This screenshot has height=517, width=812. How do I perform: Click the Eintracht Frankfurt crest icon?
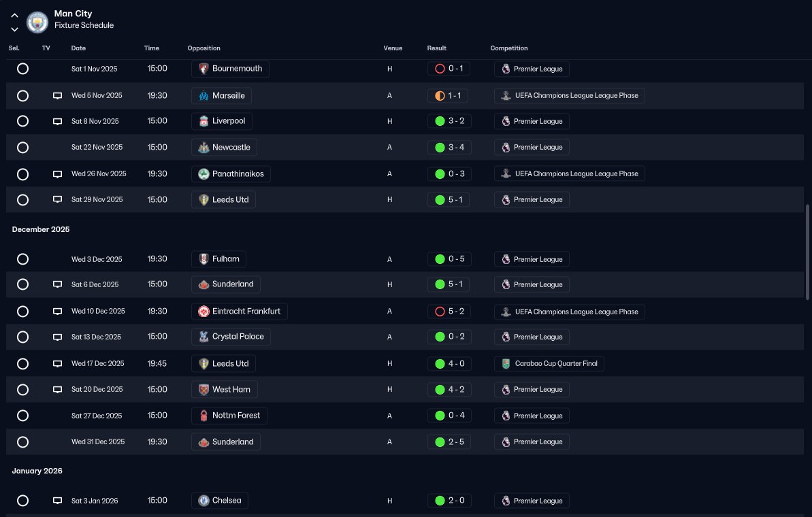(x=204, y=312)
